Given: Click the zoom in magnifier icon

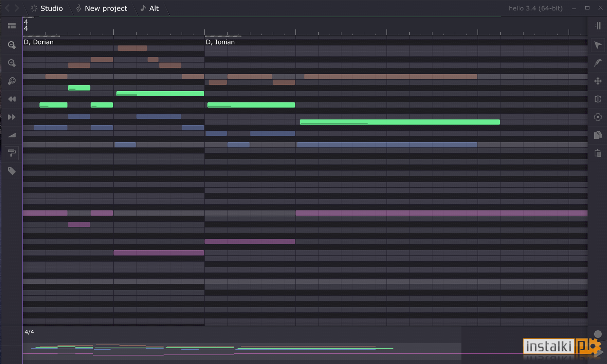Looking at the screenshot, I should tap(12, 63).
